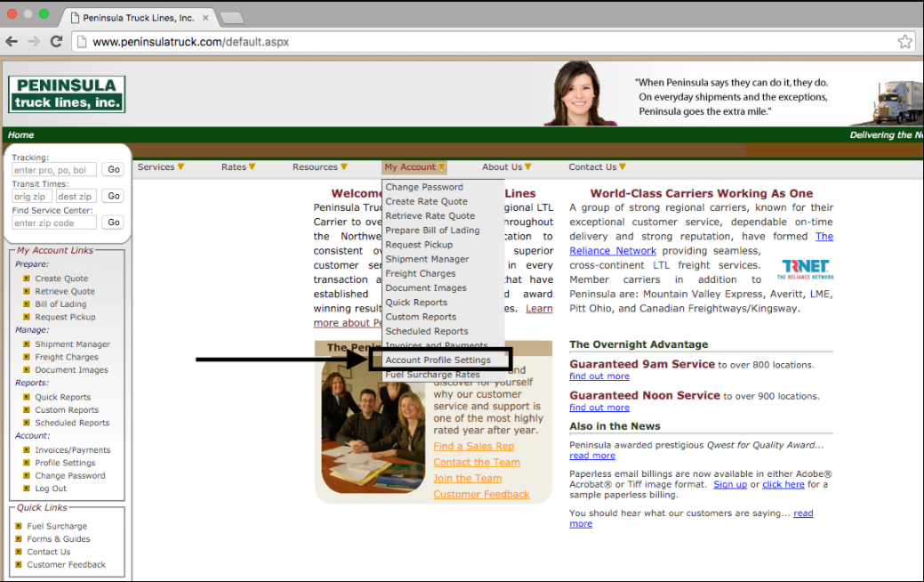The width and height of the screenshot is (924, 582).
Task: Open Custom Reports sidebar link
Action: coord(68,410)
